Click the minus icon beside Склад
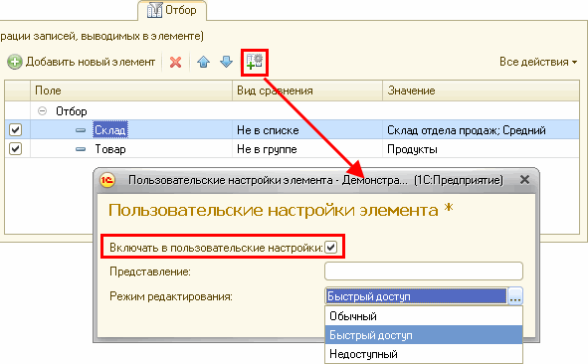This screenshot has width=588, height=364. (x=81, y=130)
